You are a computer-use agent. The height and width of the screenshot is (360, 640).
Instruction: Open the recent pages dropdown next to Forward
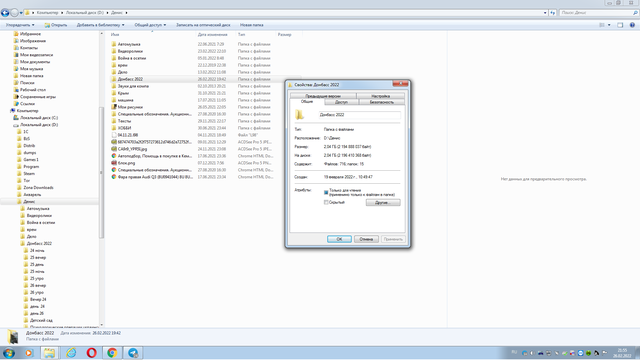tap(21, 13)
